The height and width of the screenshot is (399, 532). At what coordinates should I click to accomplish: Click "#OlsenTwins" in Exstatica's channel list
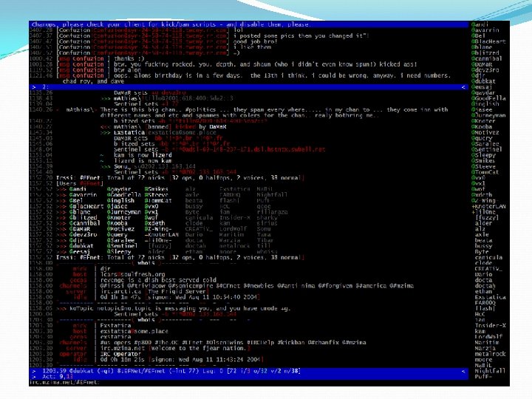(x=225, y=343)
